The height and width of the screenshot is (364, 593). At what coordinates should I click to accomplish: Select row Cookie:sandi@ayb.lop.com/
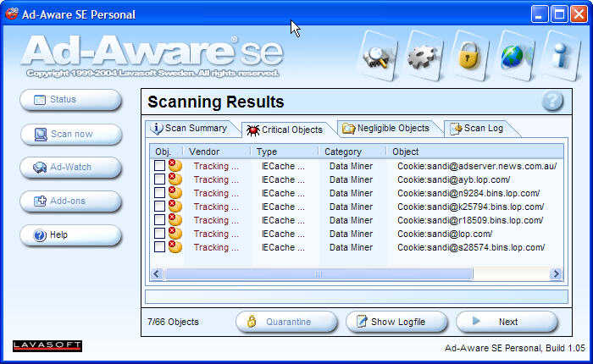click(x=357, y=179)
